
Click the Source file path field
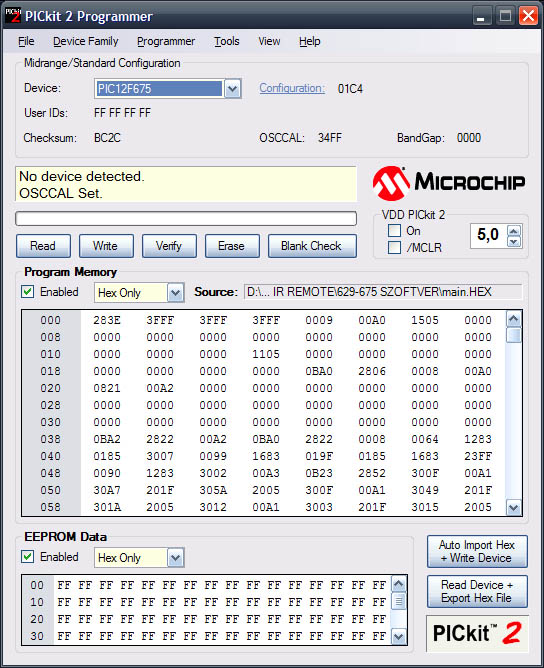(383, 292)
